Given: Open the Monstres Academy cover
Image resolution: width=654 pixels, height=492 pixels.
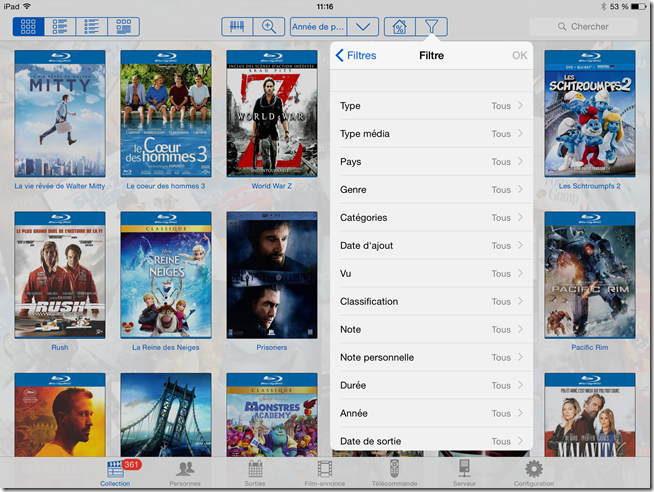Looking at the screenshot, I should coord(272,415).
